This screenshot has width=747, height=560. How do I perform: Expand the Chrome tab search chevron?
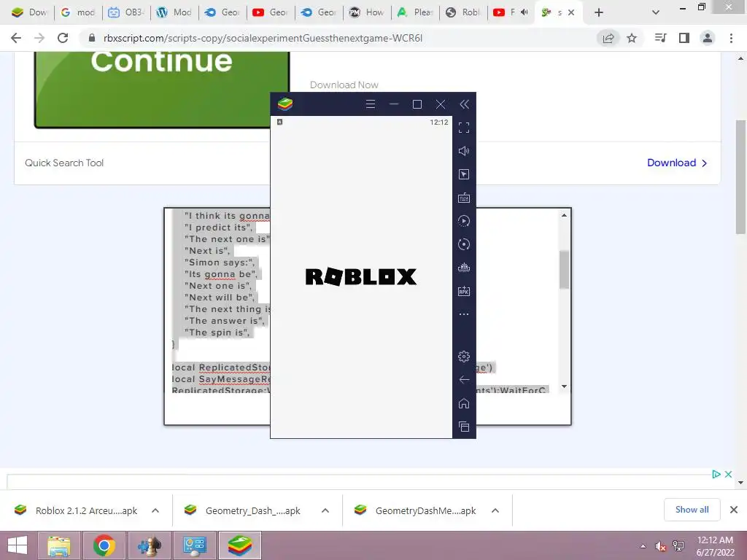coord(656,12)
